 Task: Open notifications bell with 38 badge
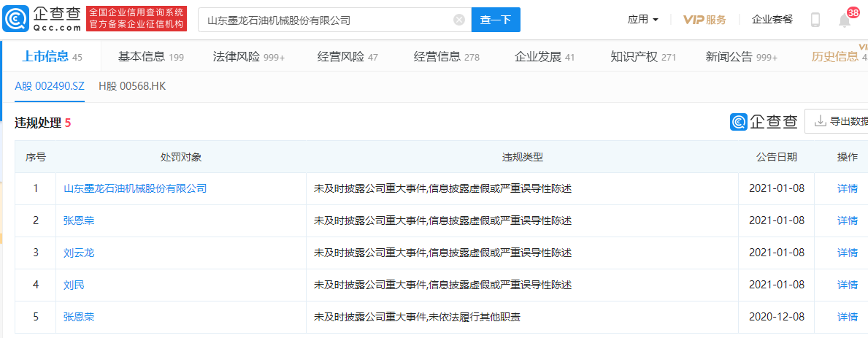(845, 20)
